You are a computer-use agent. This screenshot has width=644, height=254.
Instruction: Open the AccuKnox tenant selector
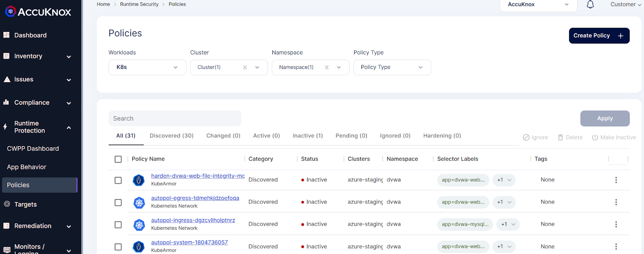(x=539, y=5)
